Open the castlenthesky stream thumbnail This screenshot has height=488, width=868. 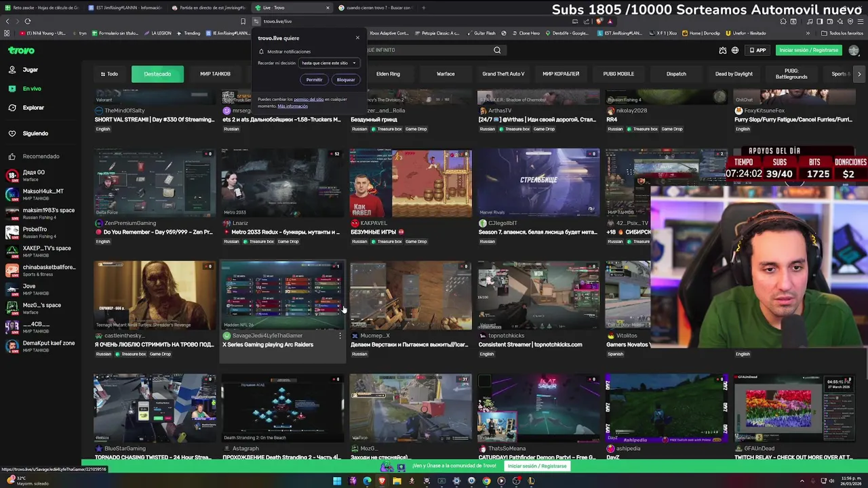click(x=155, y=296)
